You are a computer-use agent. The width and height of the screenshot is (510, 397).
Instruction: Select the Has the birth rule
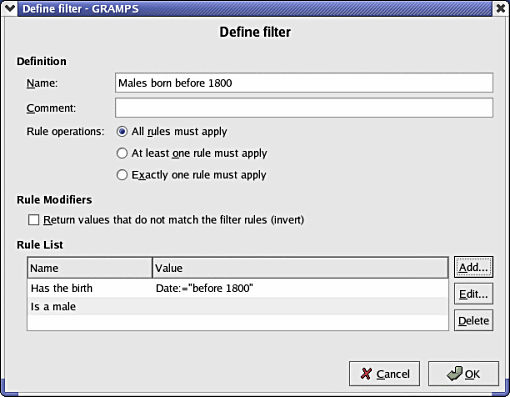point(238,288)
